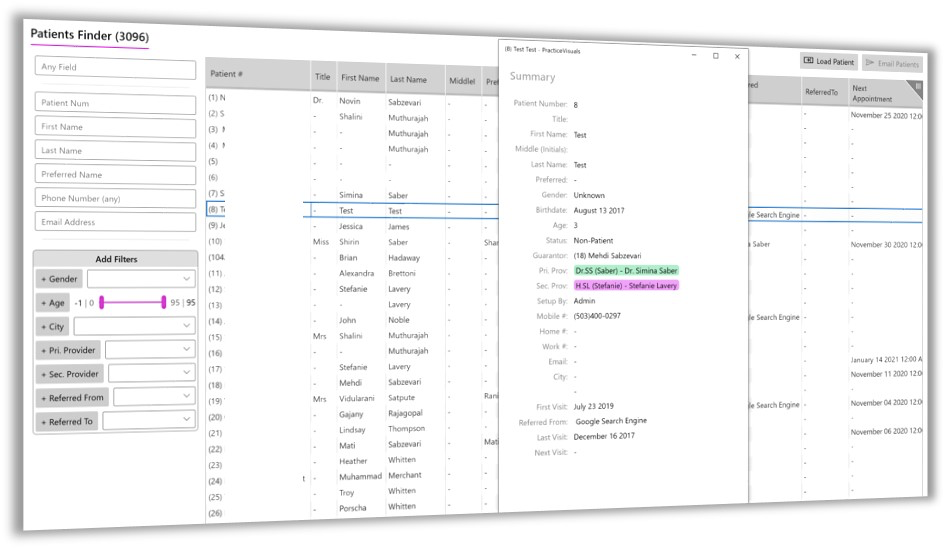This screenshot has height=549, width=946.
Task: Click the Patient # column header
Action: point(227,74)
